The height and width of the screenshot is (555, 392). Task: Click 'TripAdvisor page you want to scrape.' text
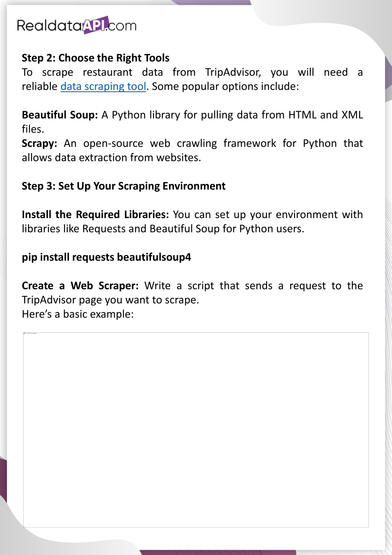pos(110,300)
